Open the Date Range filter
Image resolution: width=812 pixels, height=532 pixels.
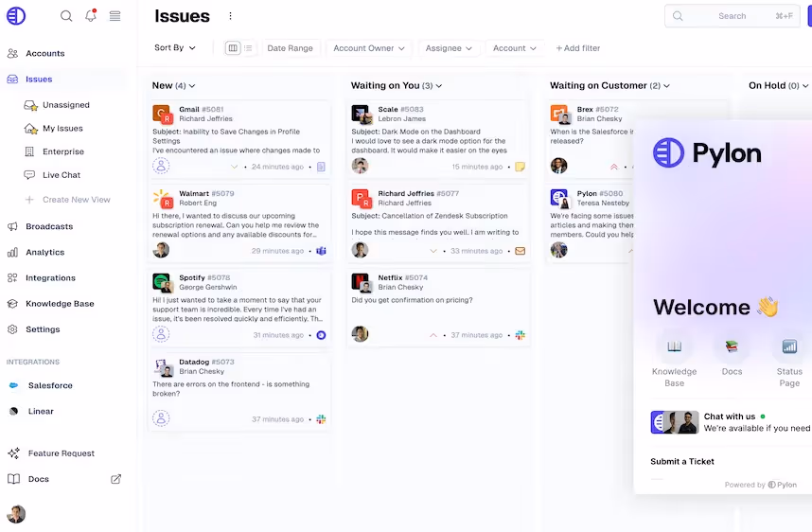click(x=290, y=48)
